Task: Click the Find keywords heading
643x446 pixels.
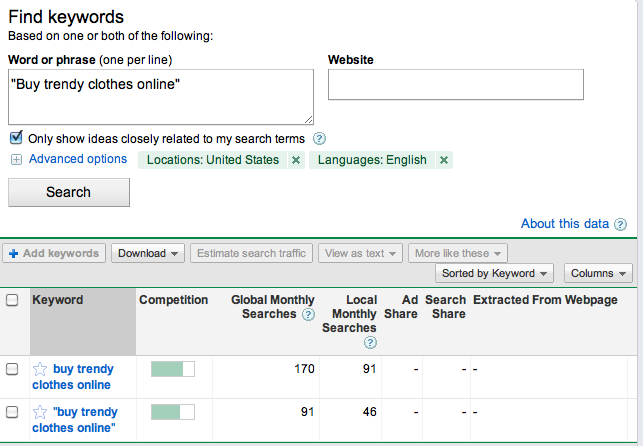Action: [x=66, y=17]
